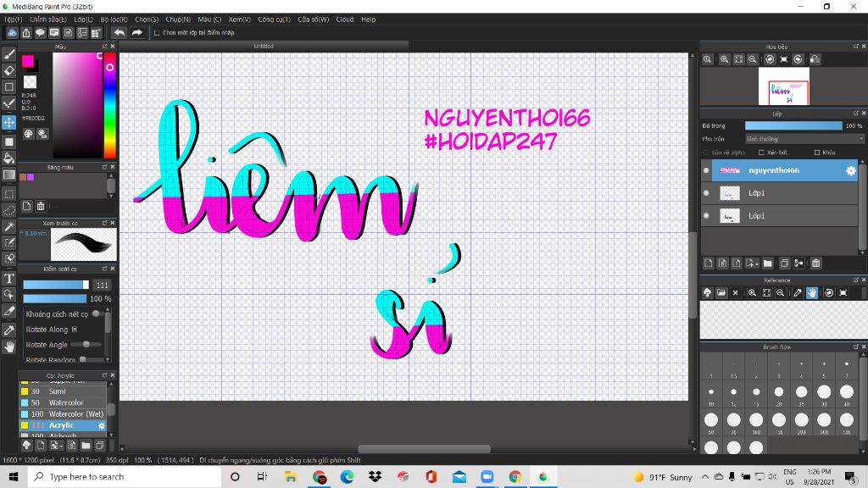The width and height of the screenshot is (868, 488).
Task: Toggle the Bảo vệ alpha checkbox
Action: tap(706, 152)
